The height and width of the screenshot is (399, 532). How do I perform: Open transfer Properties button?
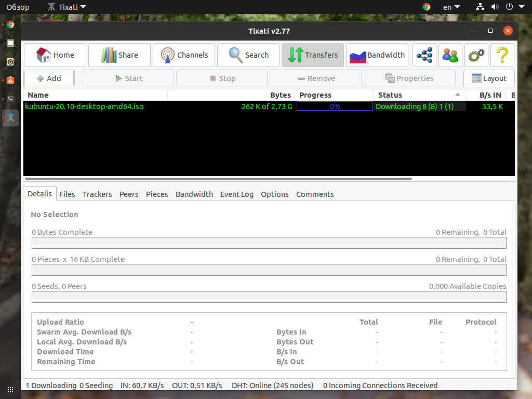[409, 78]
